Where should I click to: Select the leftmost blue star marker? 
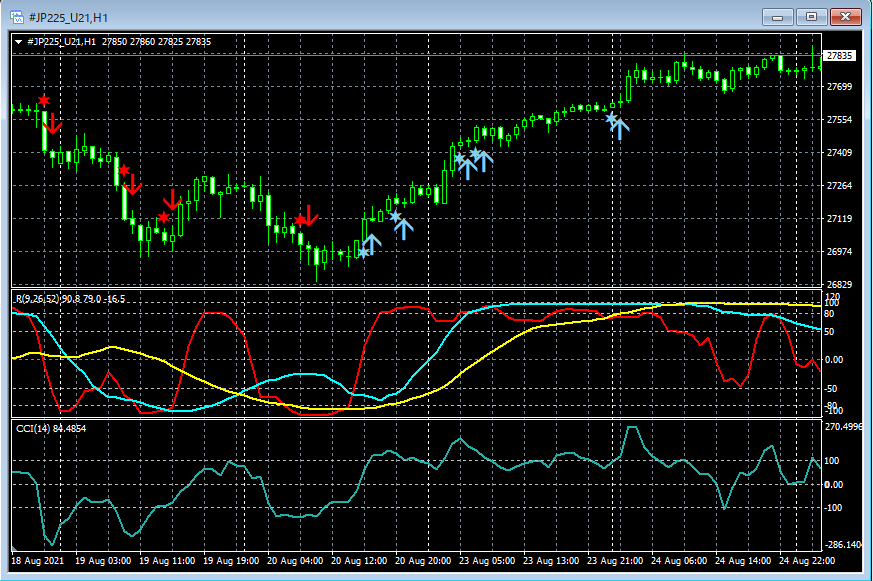click(363, 252)
